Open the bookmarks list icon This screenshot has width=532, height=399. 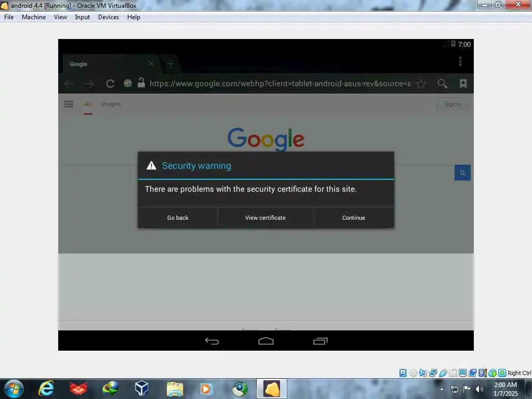click(x=463, y=84)
